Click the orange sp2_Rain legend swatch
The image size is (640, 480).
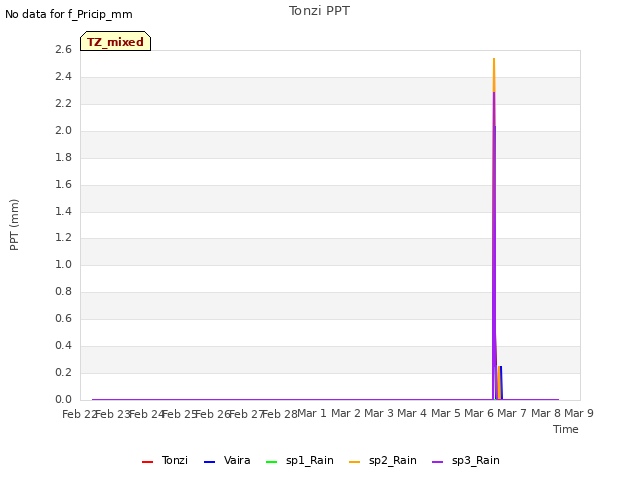pyautogui.click(x=355, y=462)
